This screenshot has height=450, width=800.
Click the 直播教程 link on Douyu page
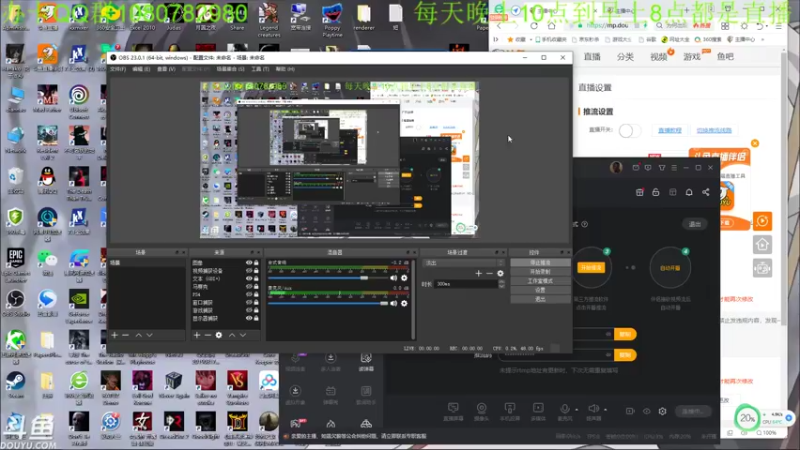pos(670,131)
